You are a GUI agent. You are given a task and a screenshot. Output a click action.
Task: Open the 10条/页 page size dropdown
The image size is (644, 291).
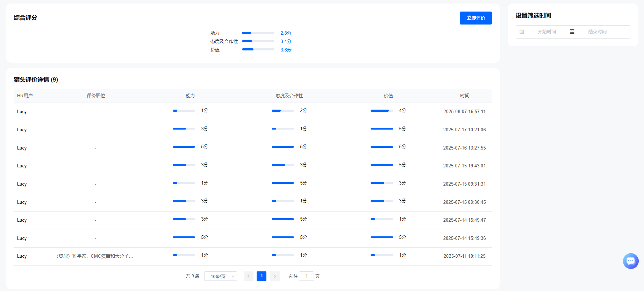(221, 276)
